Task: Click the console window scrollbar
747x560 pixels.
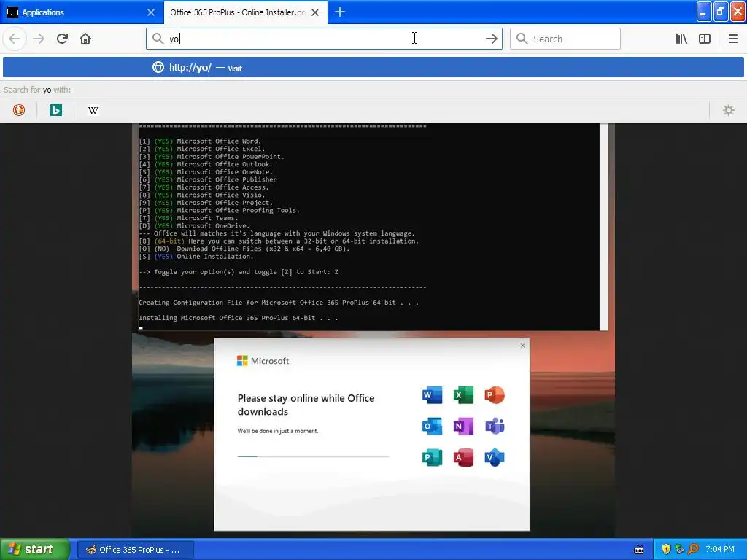Action: (x=603, y=226)
